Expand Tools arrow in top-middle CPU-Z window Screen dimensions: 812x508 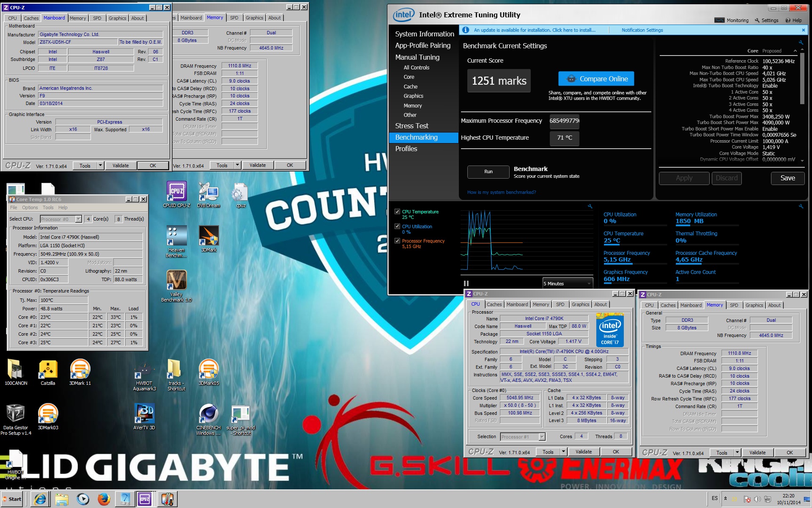click(237, 165)
